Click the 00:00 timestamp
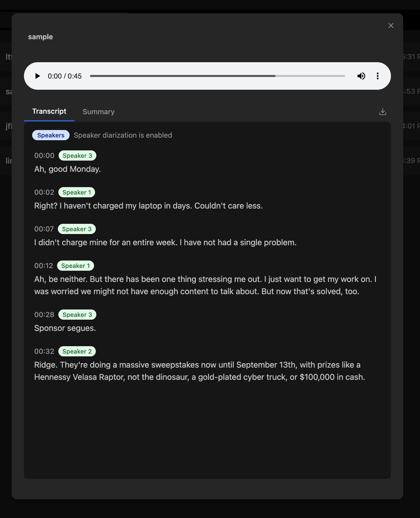 [44, 156]
